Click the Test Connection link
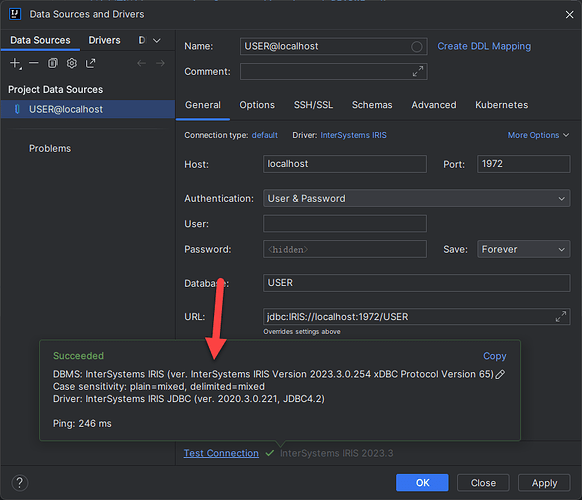This screenshot has height=500, width=582. point(221,453)
